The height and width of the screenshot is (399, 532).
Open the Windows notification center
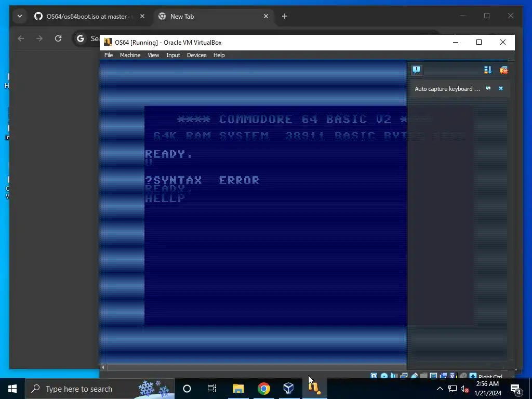(x=515, y=389)
